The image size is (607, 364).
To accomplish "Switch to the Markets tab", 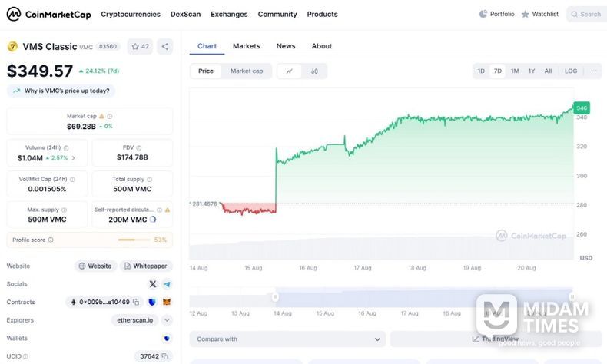I will 246,46.
